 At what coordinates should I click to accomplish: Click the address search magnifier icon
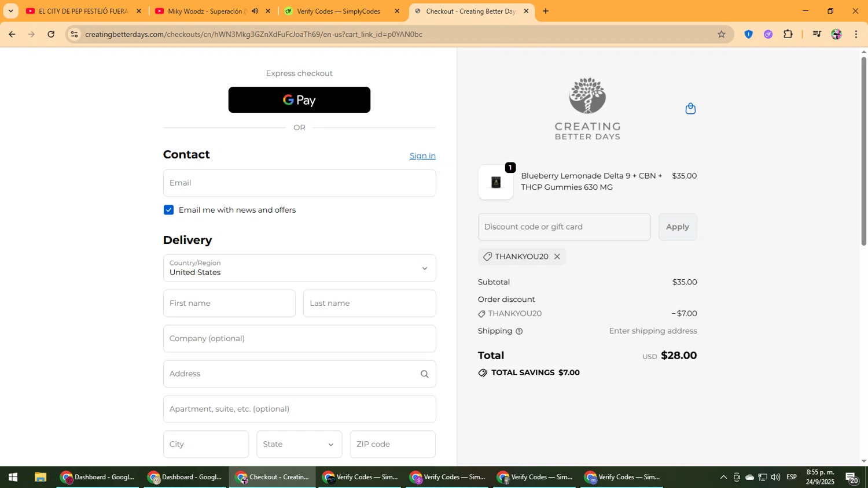pos(424,374)
